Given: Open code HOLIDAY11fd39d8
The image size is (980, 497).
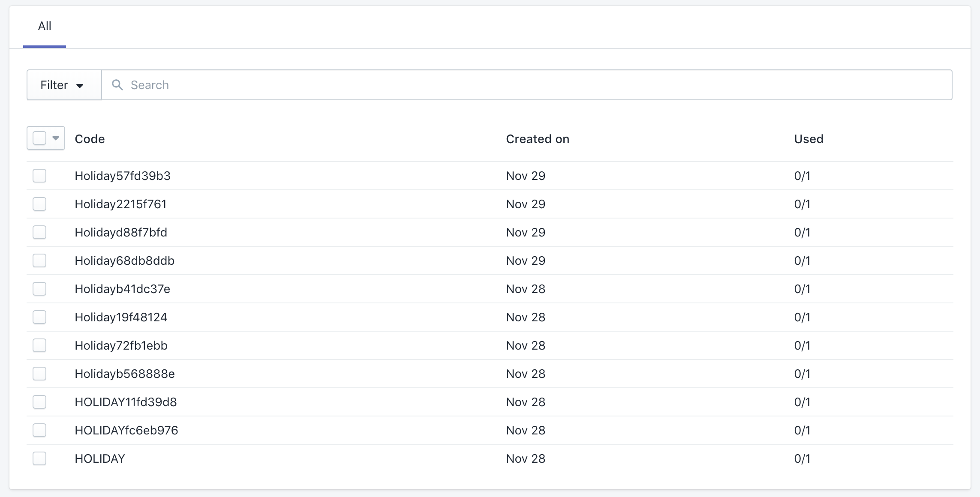Looking at the screenshot, I should click(126, 402).
